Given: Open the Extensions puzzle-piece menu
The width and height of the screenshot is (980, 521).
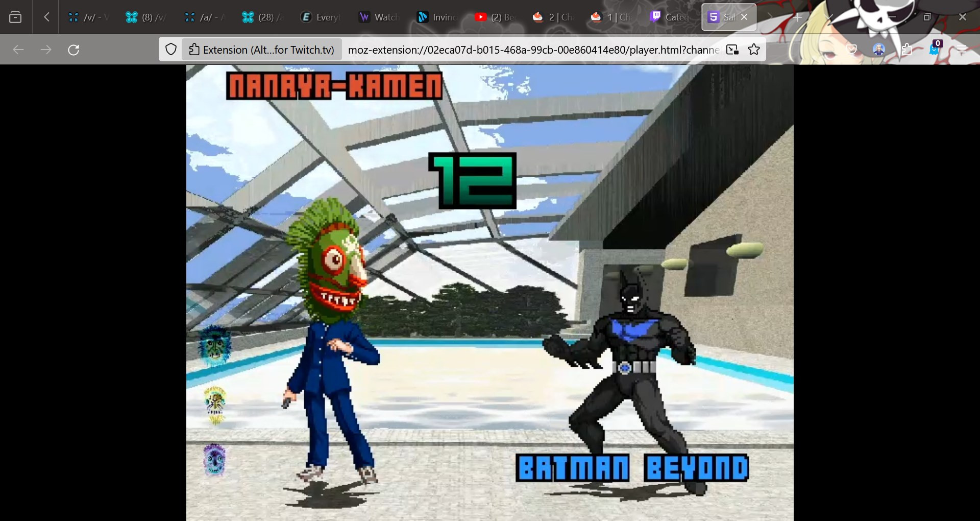Looking at the screenshot, I should pos(906,50).
